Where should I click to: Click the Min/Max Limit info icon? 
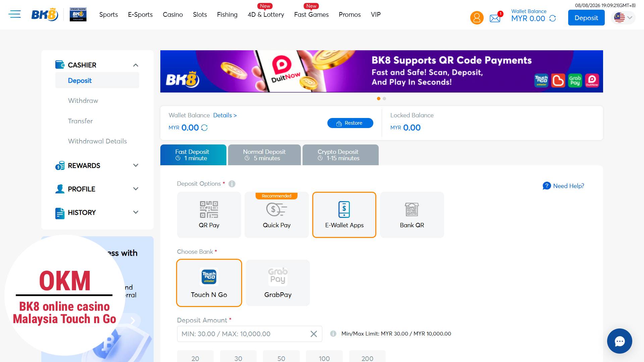click(333, 334)
